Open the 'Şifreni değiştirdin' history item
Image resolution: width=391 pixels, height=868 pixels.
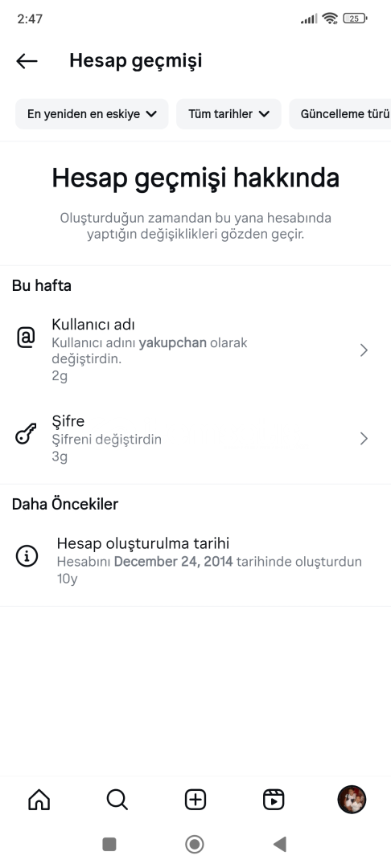click(195, 439)
